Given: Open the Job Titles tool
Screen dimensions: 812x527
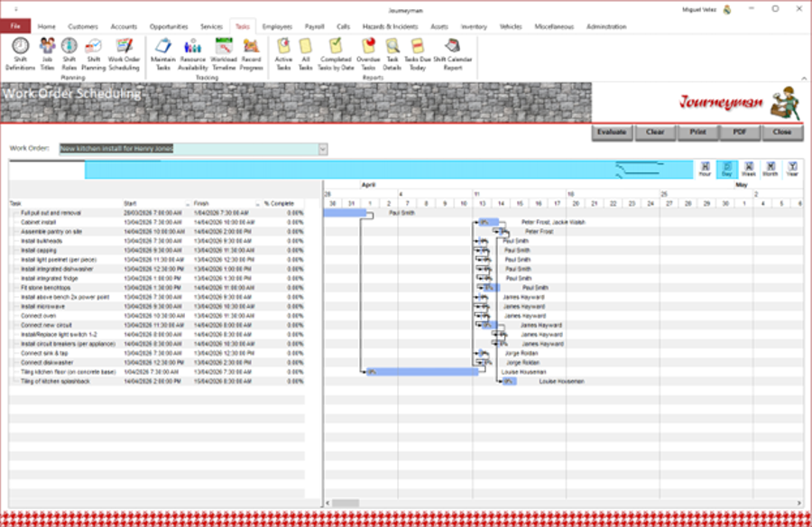Looking at the screenshot, I should (47, 54).
